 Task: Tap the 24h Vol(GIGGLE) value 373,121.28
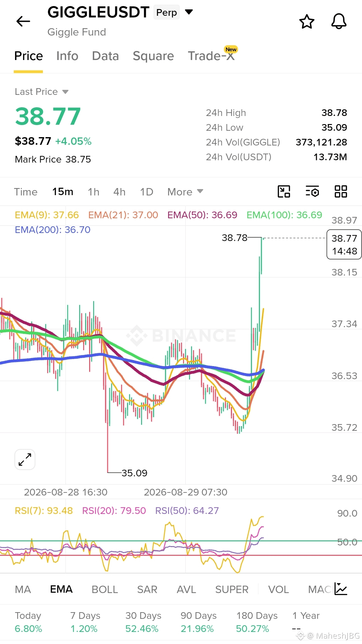click(321, 142)
